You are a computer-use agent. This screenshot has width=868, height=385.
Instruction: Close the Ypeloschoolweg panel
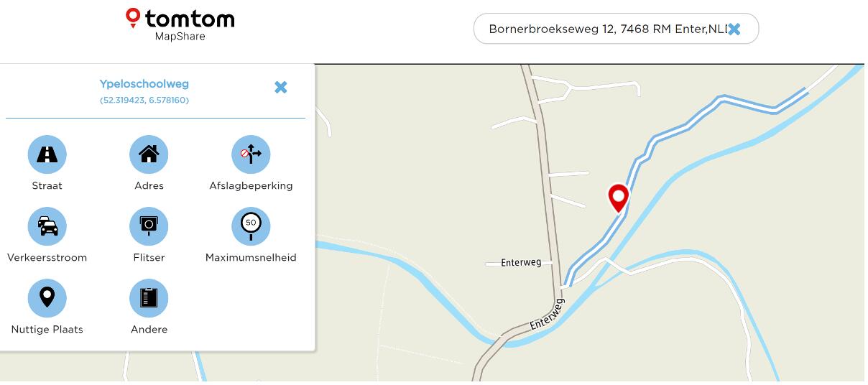pos(281,87)
